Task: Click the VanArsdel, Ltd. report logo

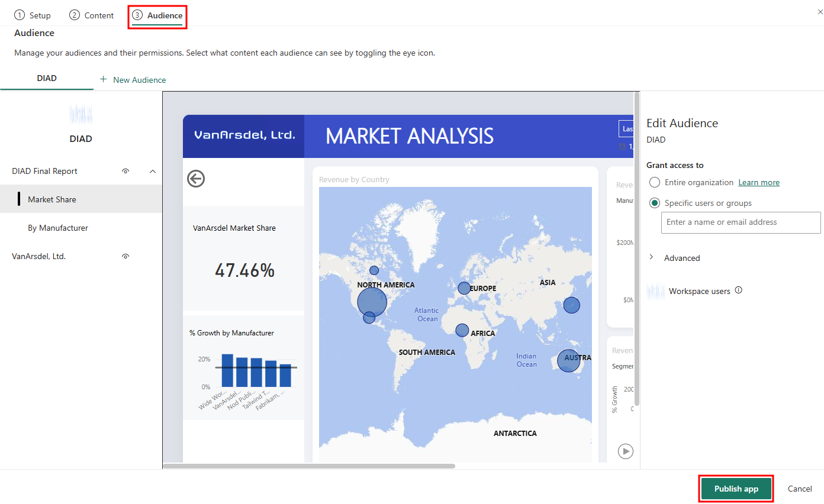Action: (x=244, y=135)
